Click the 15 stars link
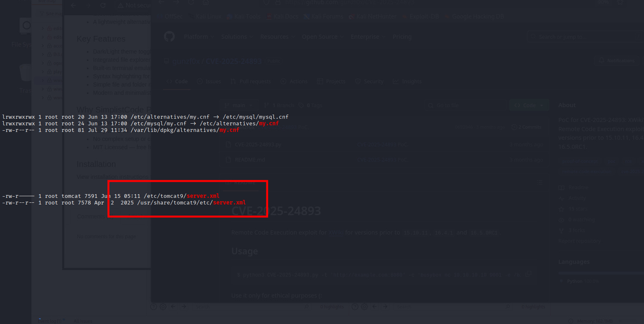Viewport: 644px width, 324px height. pos(572,209)
